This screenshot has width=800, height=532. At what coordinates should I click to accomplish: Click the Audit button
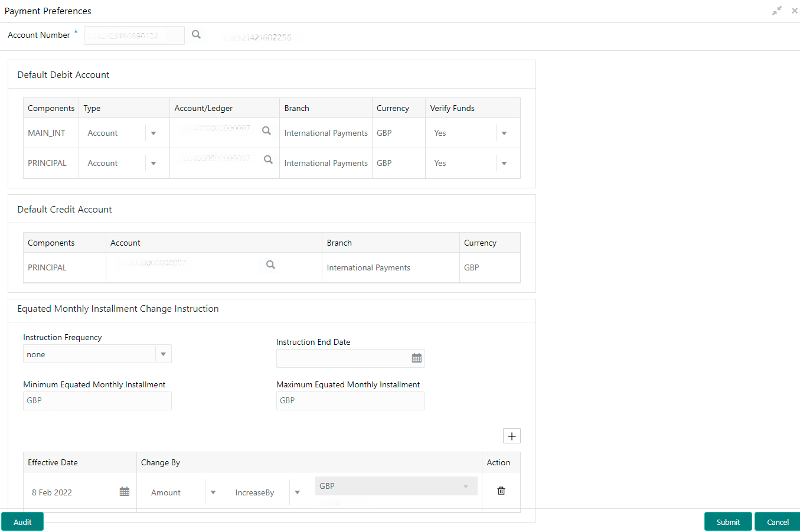pyautogui.click(x=22, y=522)
